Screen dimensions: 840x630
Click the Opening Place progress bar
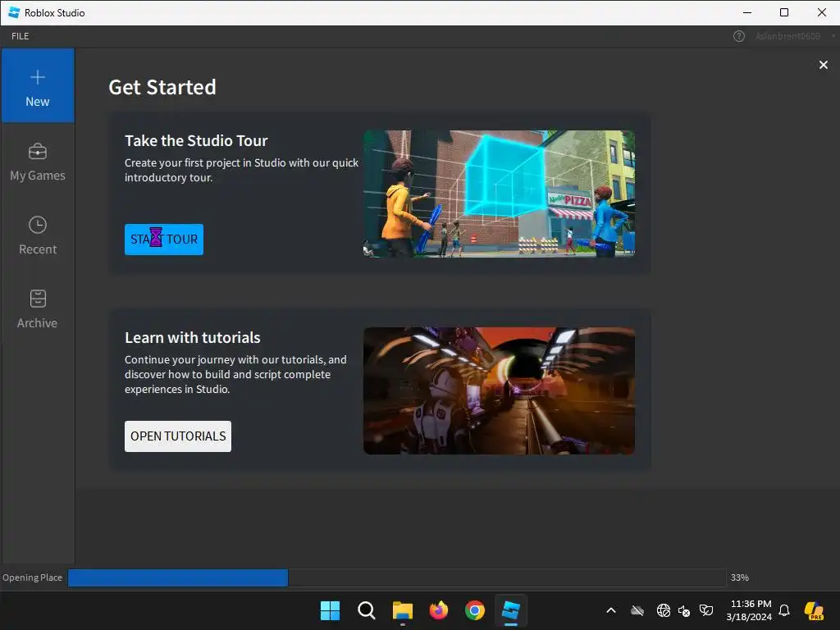tap(396, 577)
